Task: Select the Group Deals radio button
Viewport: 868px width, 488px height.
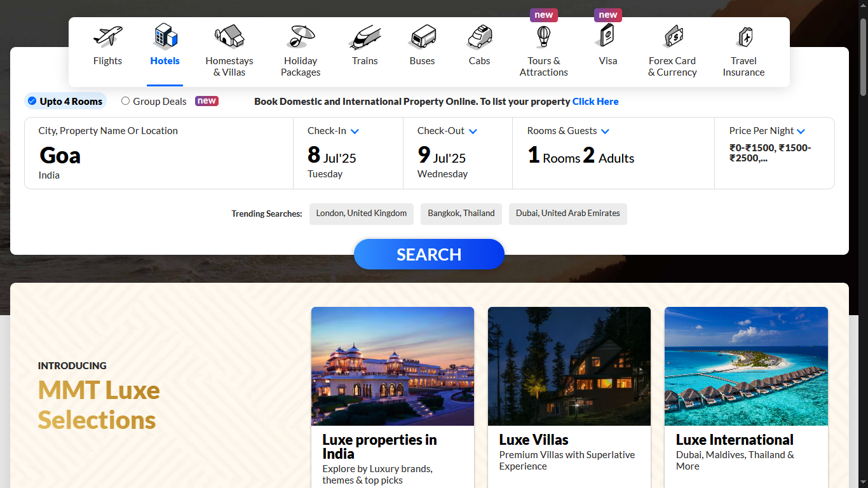Action: tap(126, 101)
